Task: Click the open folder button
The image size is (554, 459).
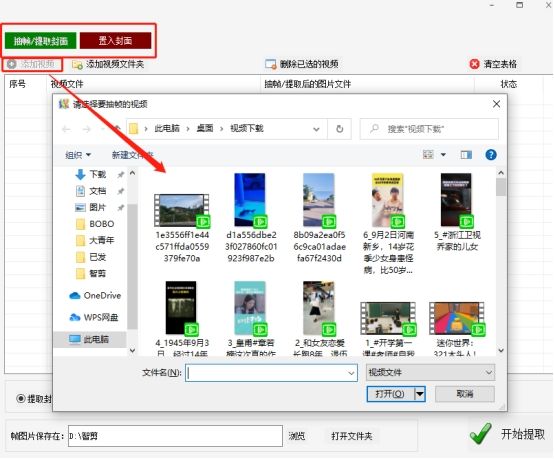Action: click(x=352, y=436)
